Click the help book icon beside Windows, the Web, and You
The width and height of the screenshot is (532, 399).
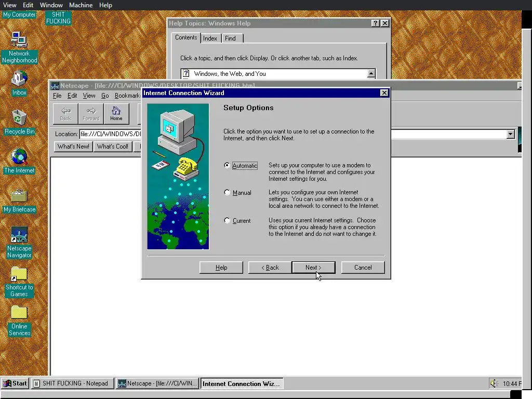tap(186, 73)
